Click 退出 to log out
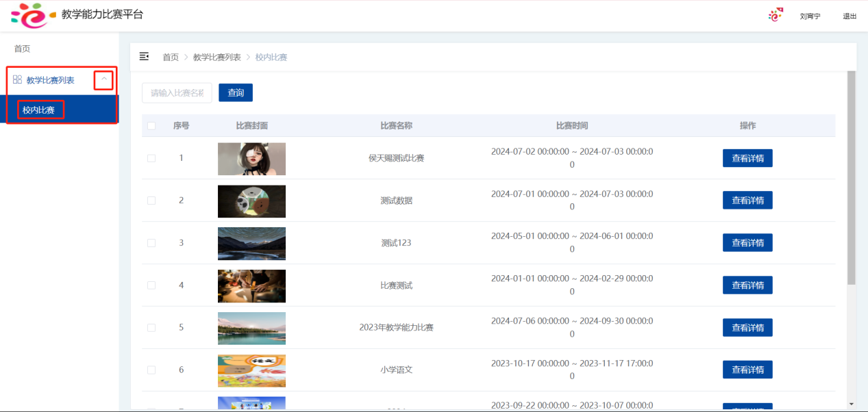Screen dimensions: 868x412 [850, 16]
